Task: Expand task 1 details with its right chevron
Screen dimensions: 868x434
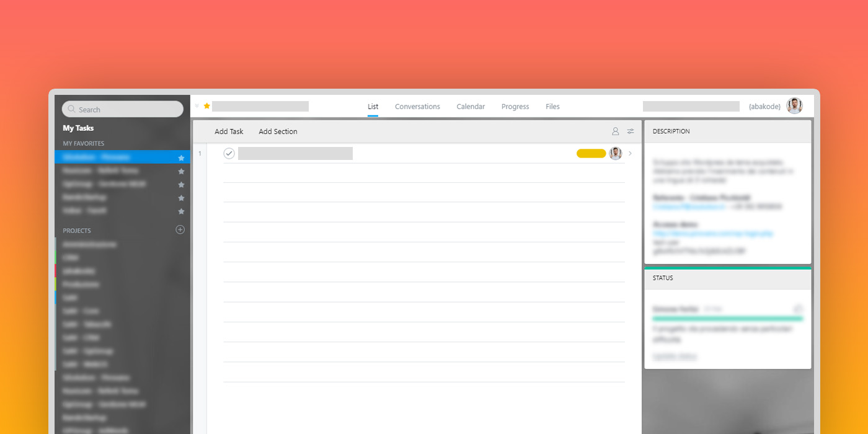Action: (630, 153)
